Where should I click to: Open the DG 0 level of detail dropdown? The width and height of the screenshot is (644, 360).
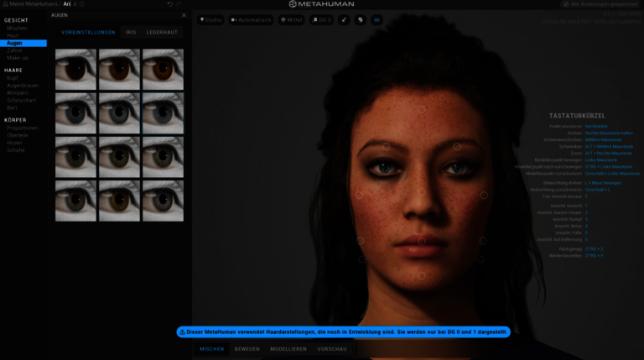tap(322, 20)
